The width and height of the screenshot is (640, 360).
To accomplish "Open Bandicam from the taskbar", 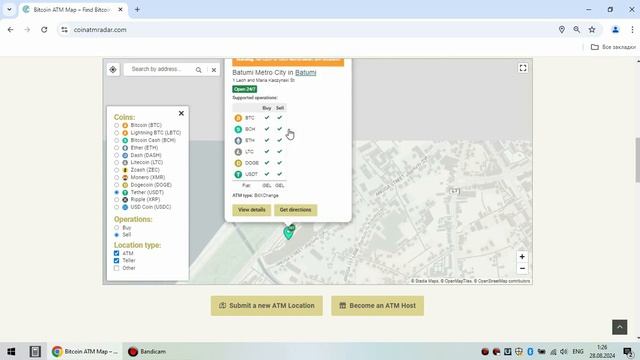I will point(147,351).
